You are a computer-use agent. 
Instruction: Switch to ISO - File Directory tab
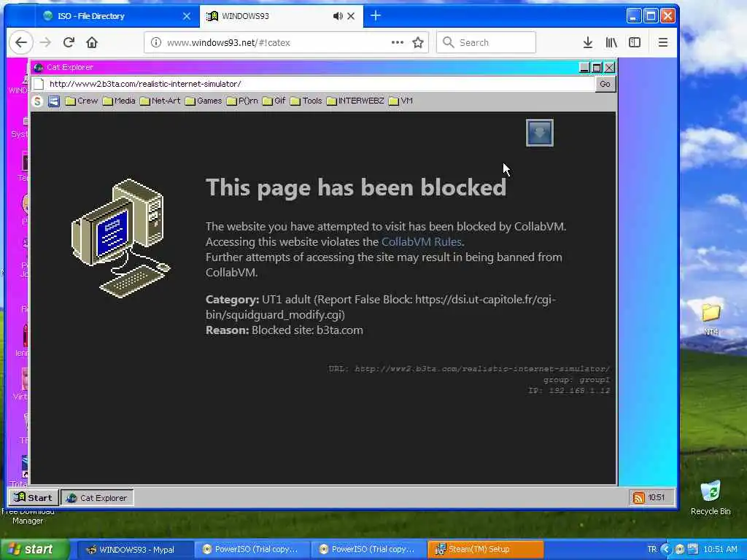pos(116,16)
